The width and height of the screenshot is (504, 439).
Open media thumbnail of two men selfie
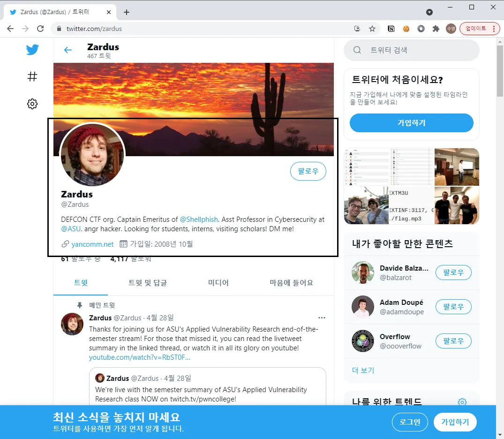click(367, 205)
